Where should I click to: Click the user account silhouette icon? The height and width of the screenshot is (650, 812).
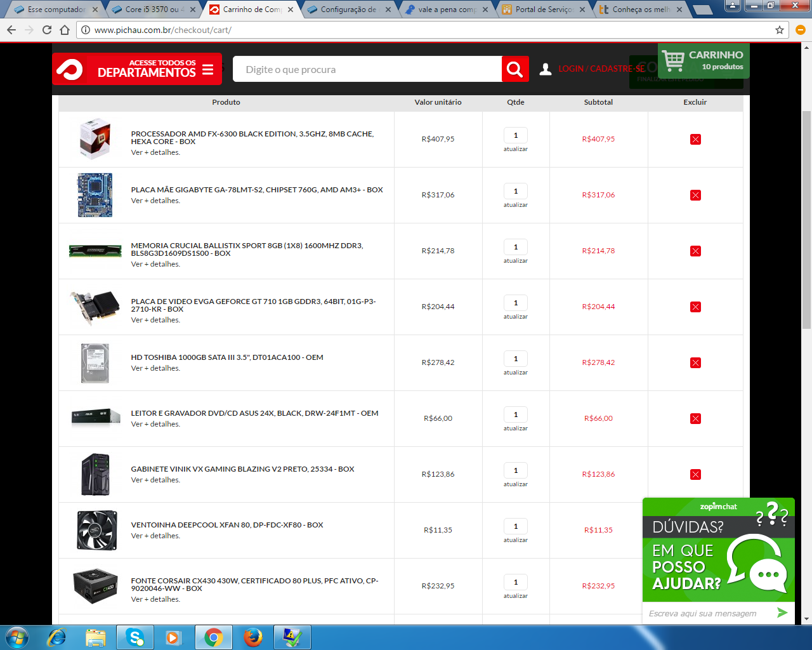coord(545,69)
